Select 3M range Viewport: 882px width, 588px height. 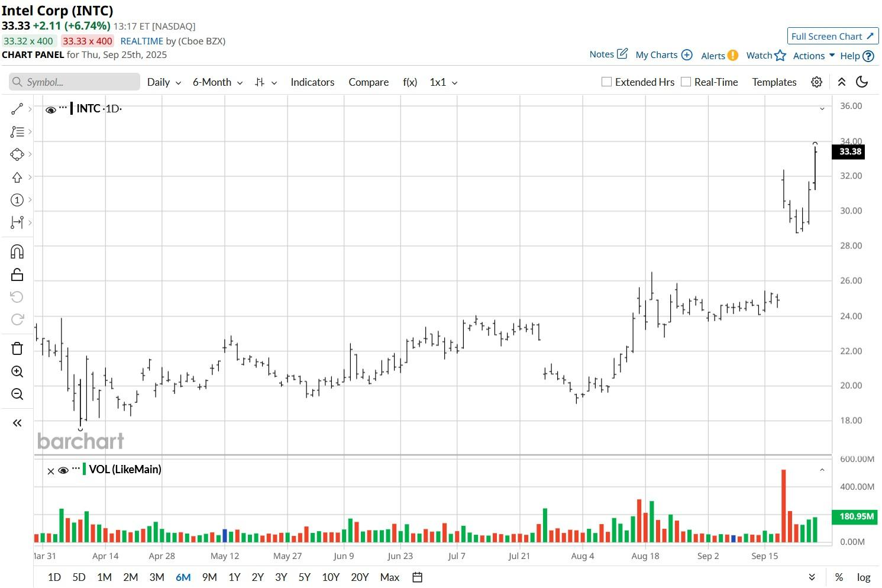157,577
